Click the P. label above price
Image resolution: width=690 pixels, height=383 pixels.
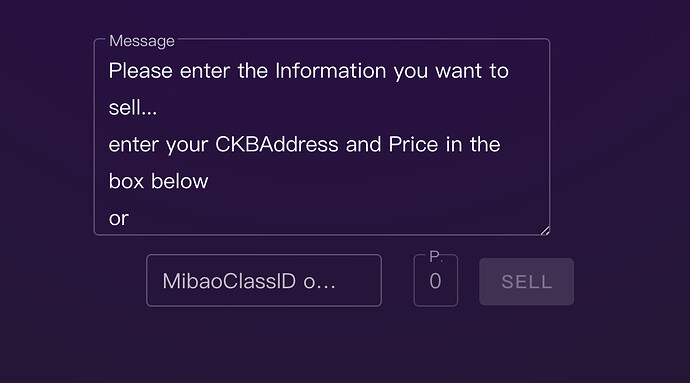(x=436, y=256)
